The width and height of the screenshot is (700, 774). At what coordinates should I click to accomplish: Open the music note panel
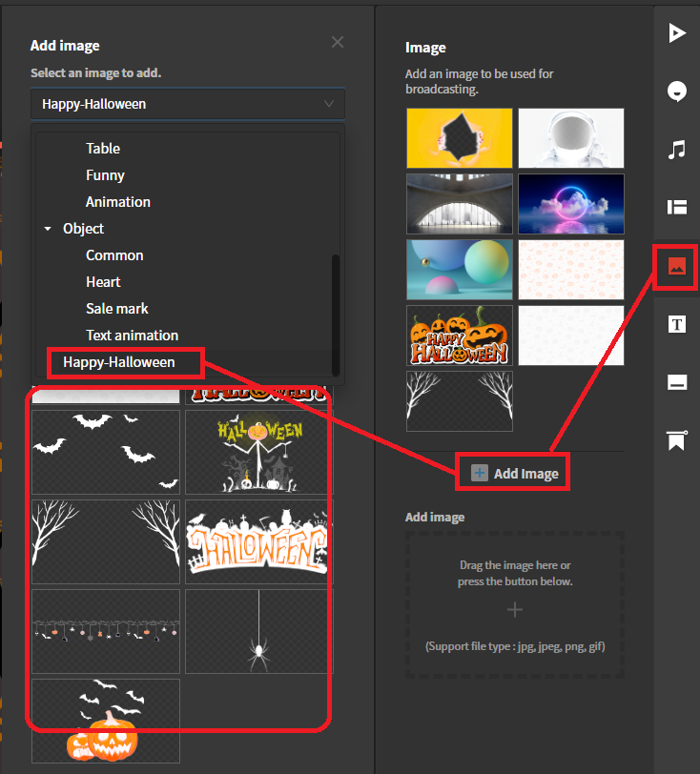[677, 150]
